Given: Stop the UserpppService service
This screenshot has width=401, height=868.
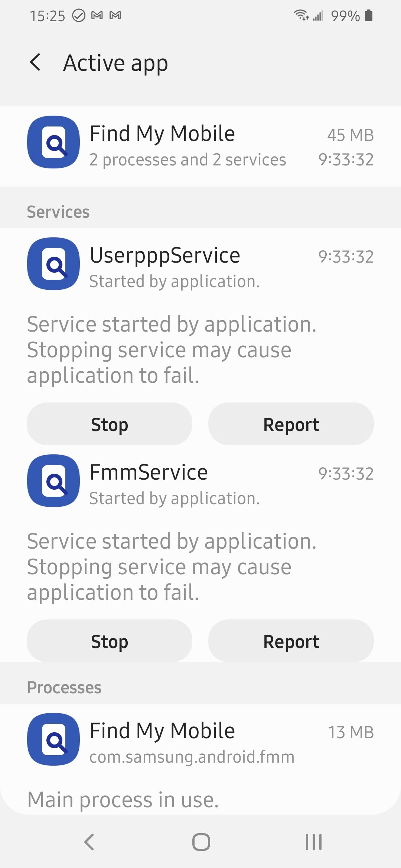Looking at the screenshot, I should point(110,424).
